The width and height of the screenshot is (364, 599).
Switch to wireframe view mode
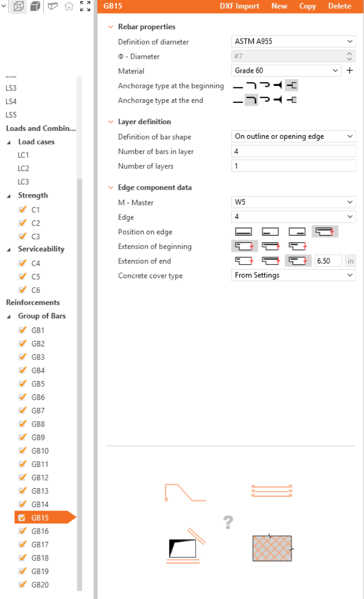(19, 7)
